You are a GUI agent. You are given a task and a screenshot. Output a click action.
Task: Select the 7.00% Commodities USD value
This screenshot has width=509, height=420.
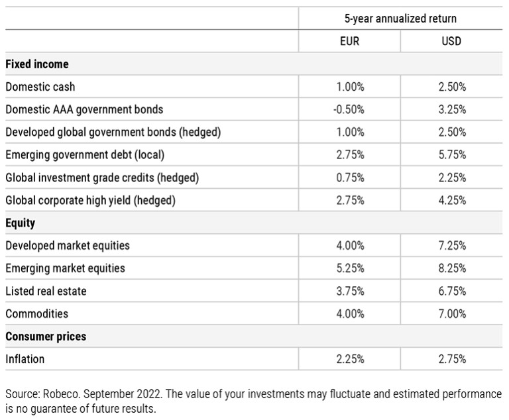451,313
